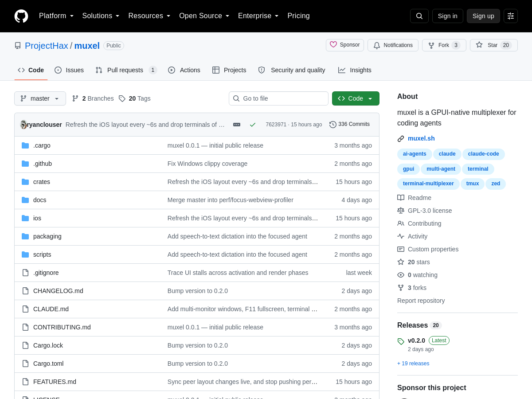This screenshot has height=399, width=532.
Task: Open the Solutions menu dropdown
Action: click(101, 16)
